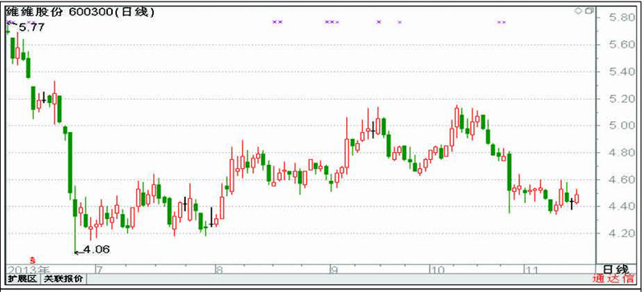Switch to the 关联报价 tab
The height and width of the screenshot is (292, 644).
(x=64, y=279)
